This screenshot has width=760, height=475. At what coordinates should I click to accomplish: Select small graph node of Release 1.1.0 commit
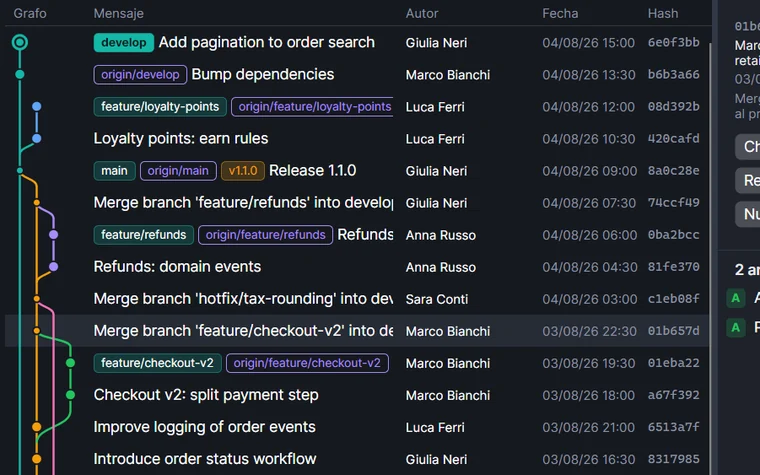[x=20, y=171]
